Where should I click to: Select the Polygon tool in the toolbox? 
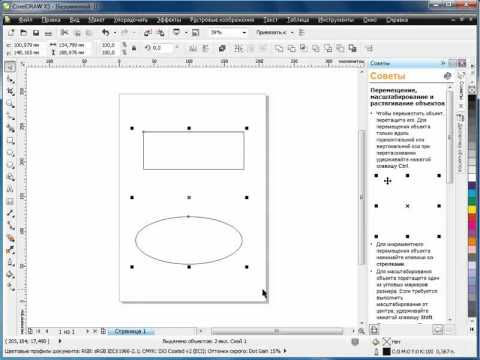pos(10,165)
